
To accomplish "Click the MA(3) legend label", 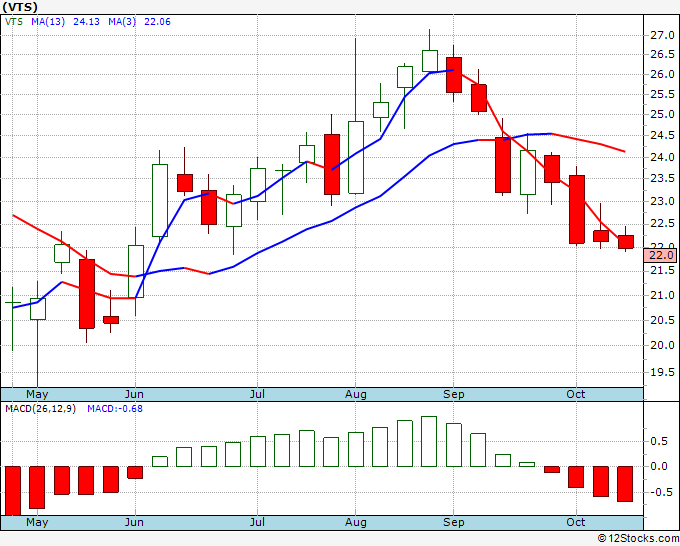I will (122, 22).
